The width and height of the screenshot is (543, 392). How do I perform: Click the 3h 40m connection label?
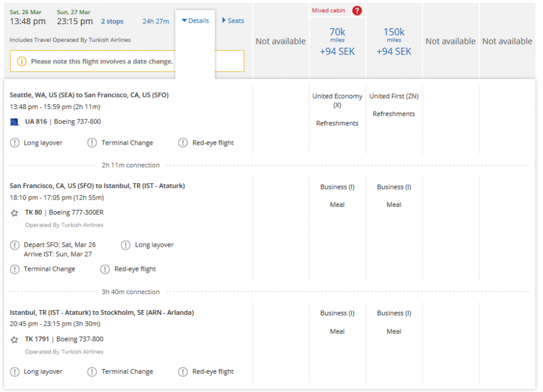130,292
